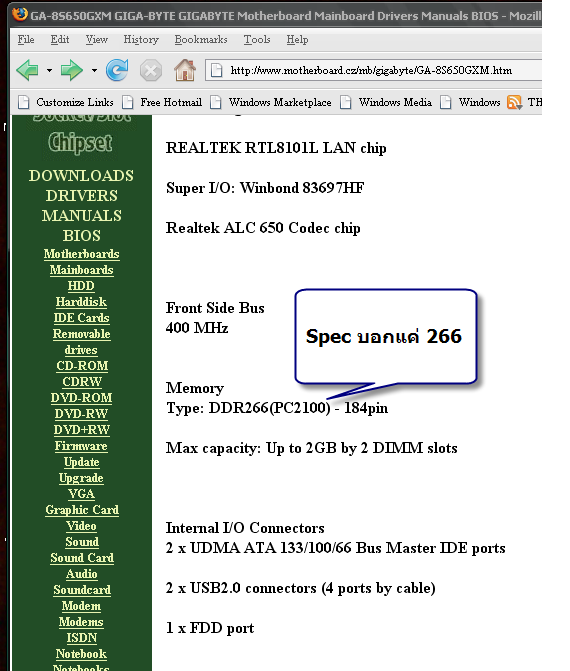Open the Modem sidebar link
The width and height of the screenshot is (570, 671).
81,606
